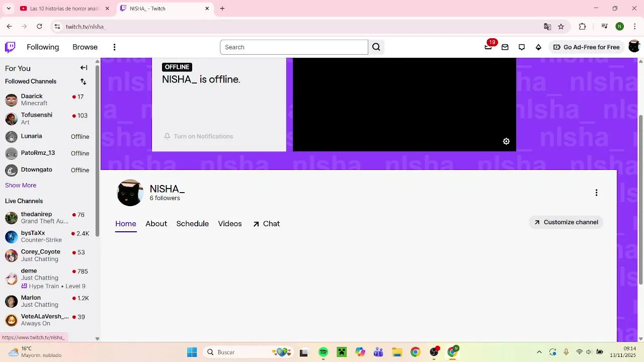Open the Chat popout link
Screen dimensions: 644x362
(x=266, y=224)
